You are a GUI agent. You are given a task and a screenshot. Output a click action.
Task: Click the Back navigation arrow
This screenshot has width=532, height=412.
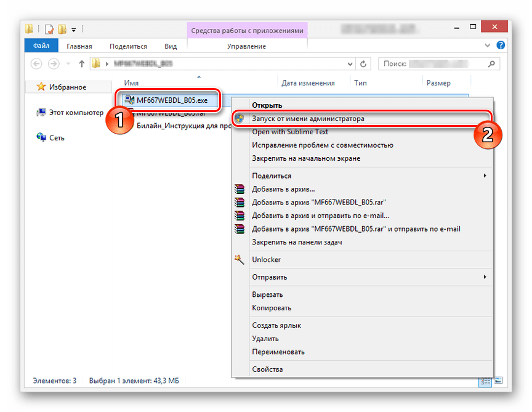36,64
